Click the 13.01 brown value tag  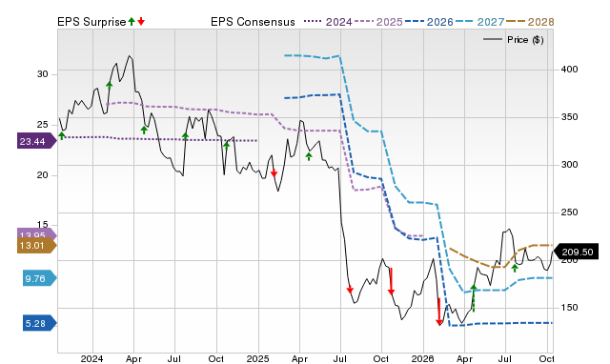[37, 246]
